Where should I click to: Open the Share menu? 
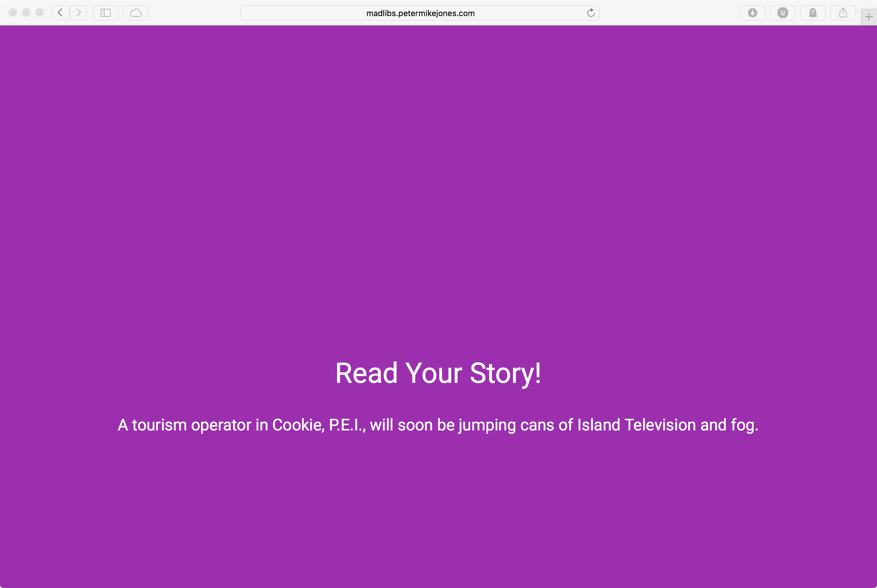[843, 13]
